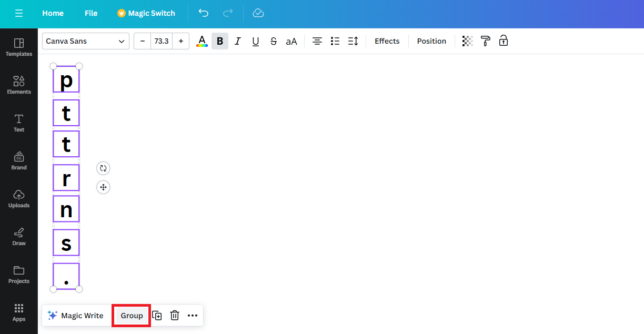
Task: Redo the last undone action
Action: click(228, 13)
